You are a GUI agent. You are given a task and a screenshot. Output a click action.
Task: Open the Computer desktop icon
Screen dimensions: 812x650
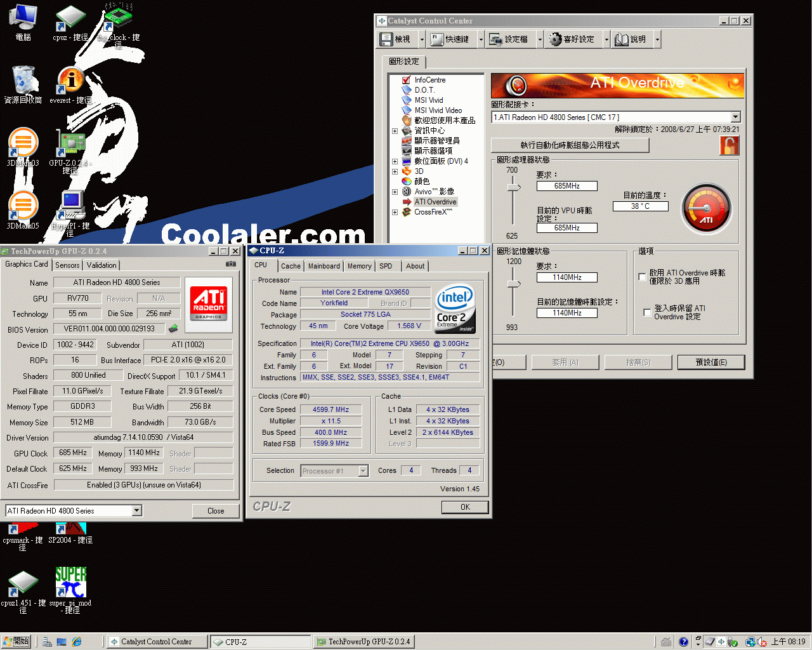23,23
